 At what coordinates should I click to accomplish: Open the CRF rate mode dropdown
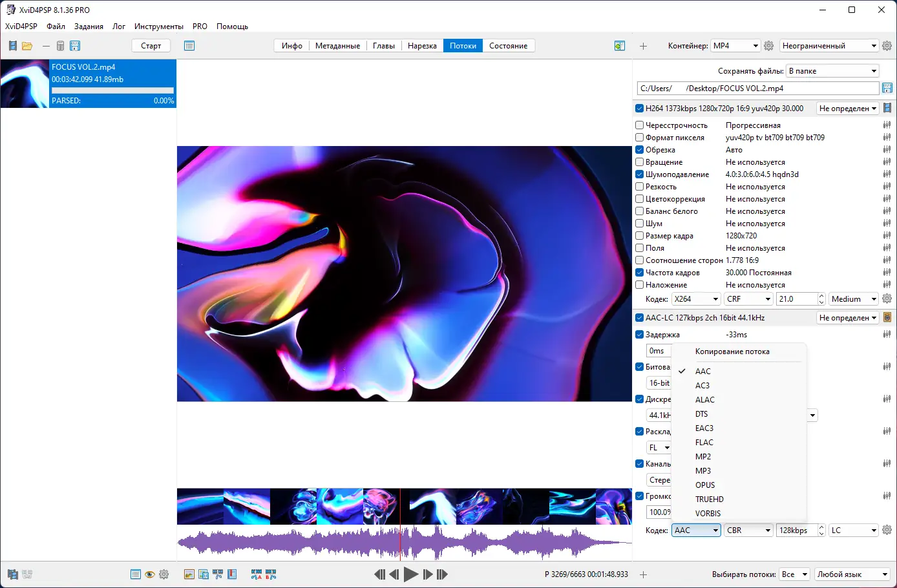748,299
